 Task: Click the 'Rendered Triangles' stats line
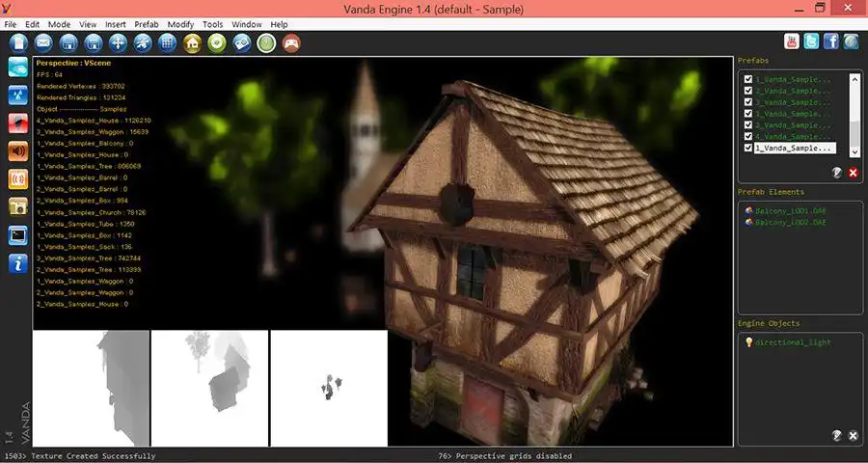tap(81, 96)
